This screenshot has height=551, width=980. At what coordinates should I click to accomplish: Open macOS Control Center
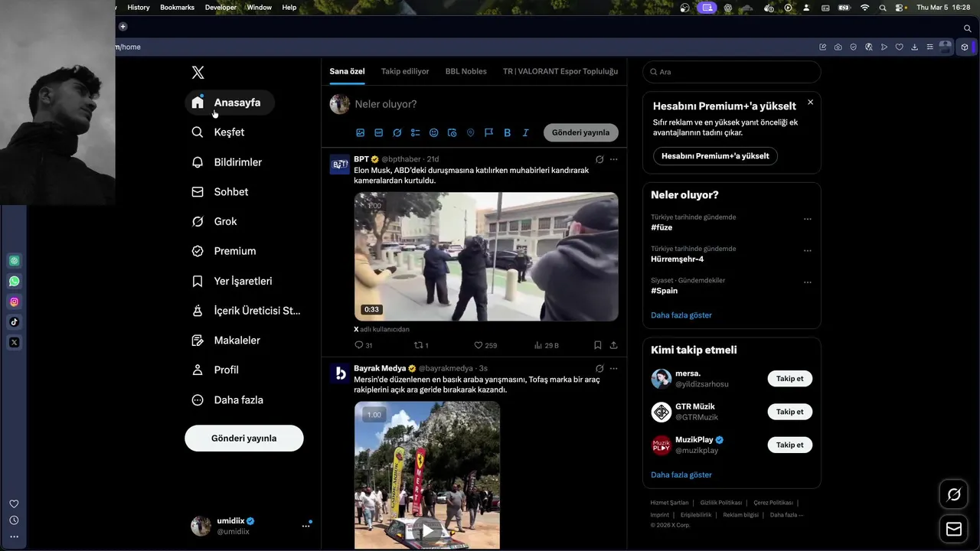click(900, 7)
